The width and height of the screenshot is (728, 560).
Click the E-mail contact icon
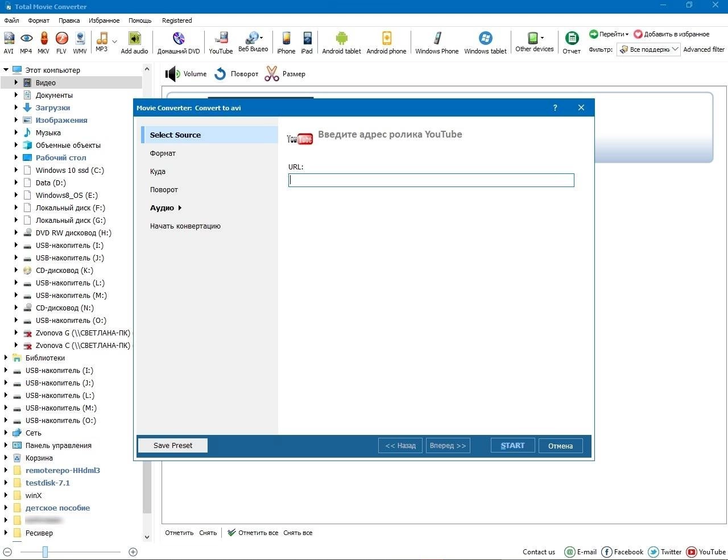click(x=570, y=552)
